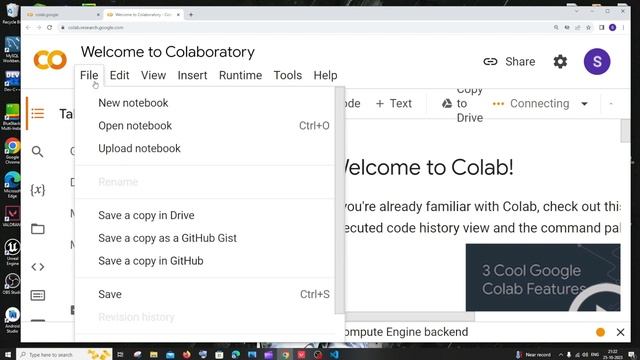Click Save a copy in Drive
Viewport: 640px width, 360px height.
[x=205, y=216]
